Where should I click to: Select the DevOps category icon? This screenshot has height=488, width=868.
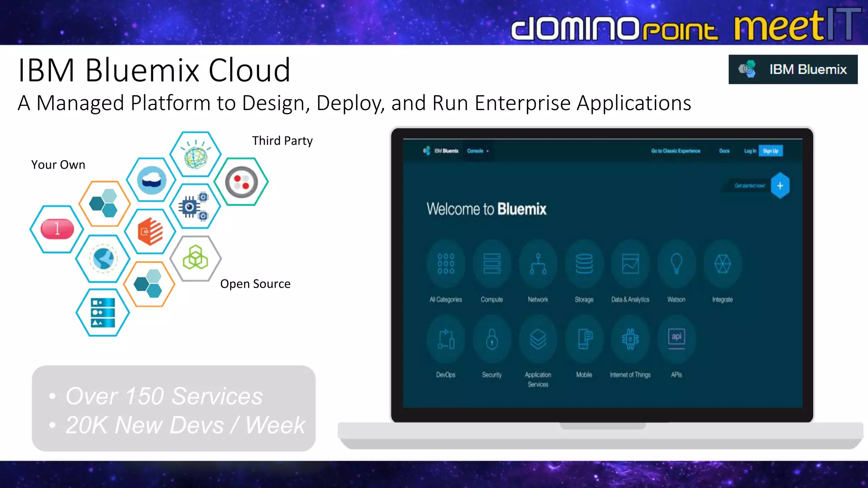click(x=445, y=339)
